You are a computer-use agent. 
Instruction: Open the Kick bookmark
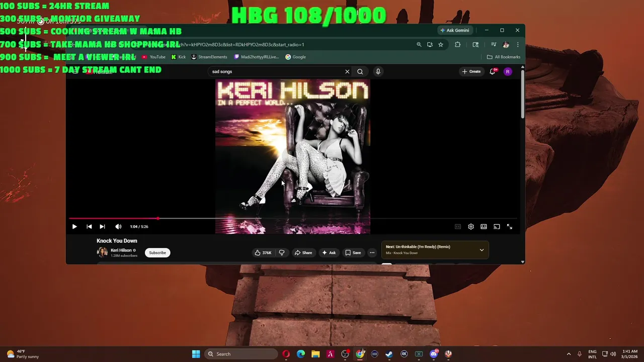click(x=179, y=57)
